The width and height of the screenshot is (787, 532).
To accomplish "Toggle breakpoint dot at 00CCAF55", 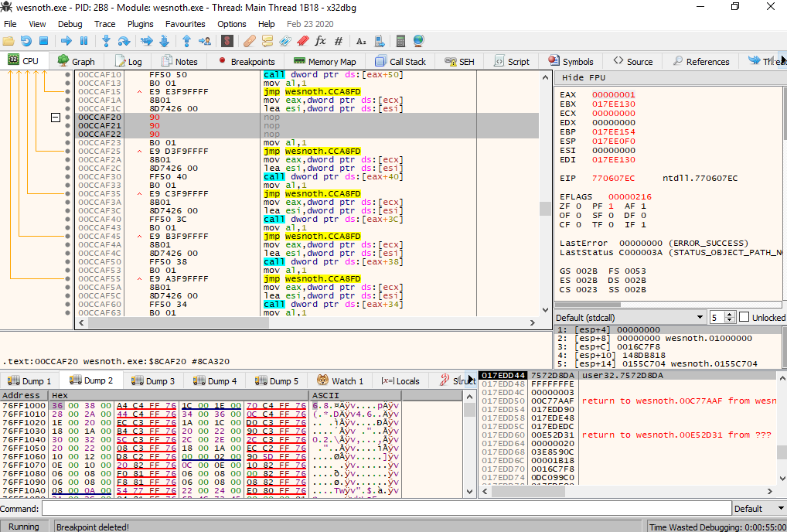I will tap(68, 278).
